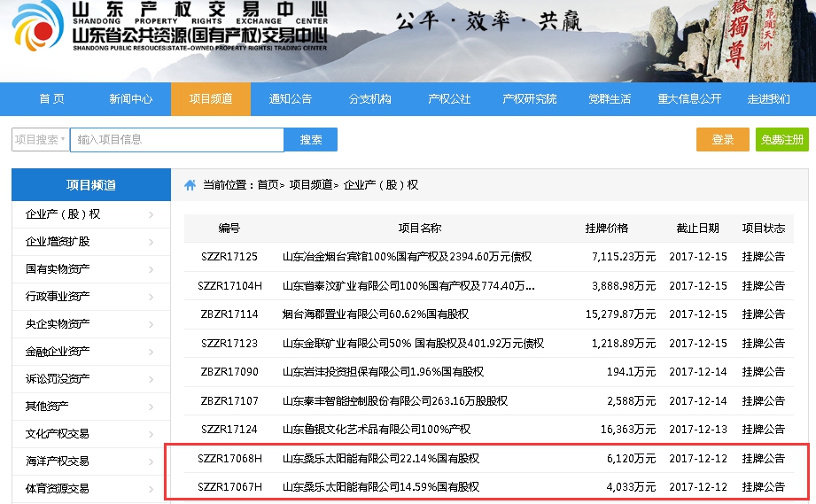
Task: Click the home icon beside 当前位置
Action: coord(190,185)
